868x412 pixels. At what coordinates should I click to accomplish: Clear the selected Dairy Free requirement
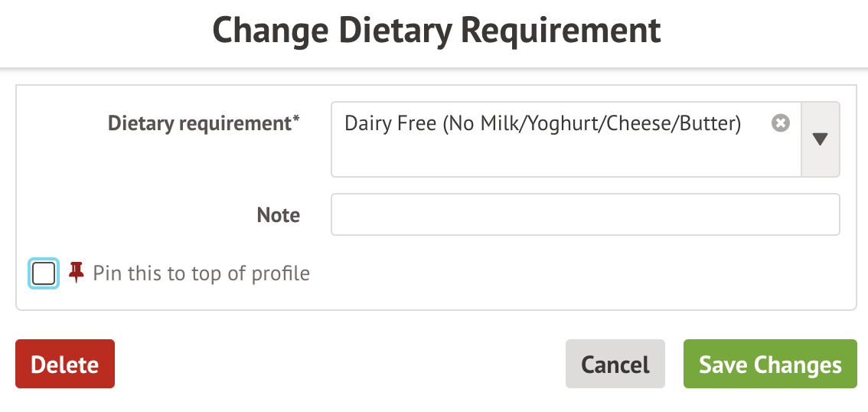pos(780,123)
